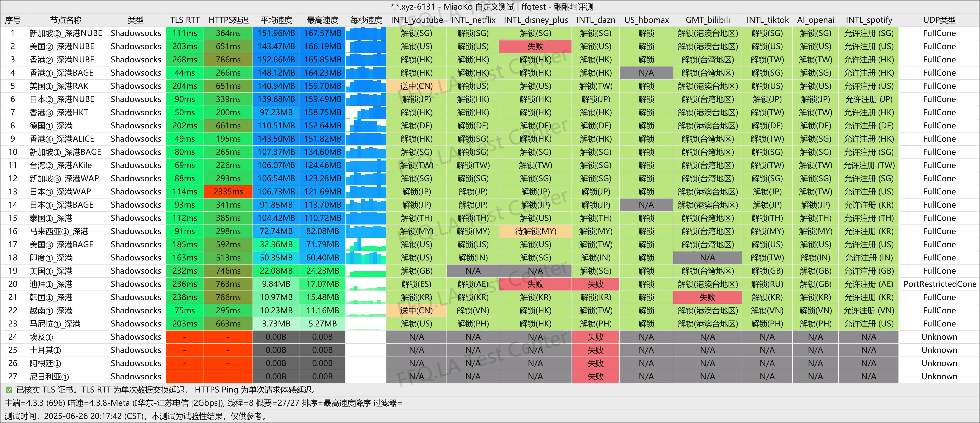
Task: Click node name 埃及①
Action: tap(41, 337)
